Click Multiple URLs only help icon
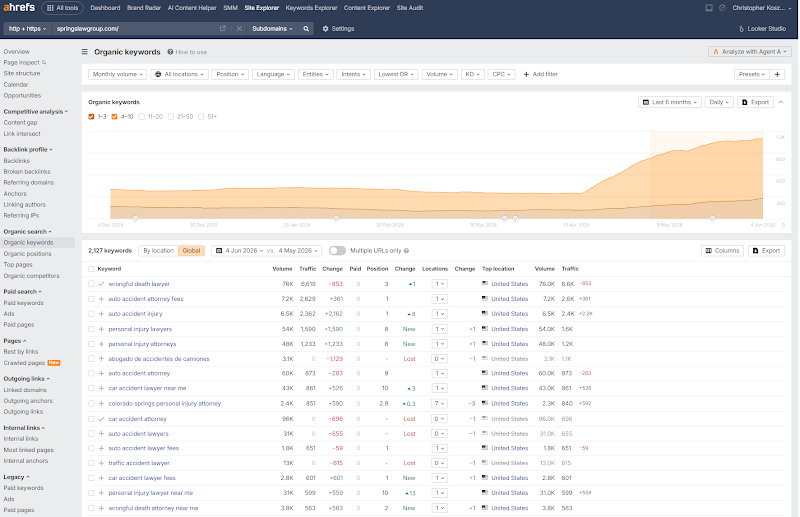The height and width of the screenshot is (517, 800). point(407,251)
